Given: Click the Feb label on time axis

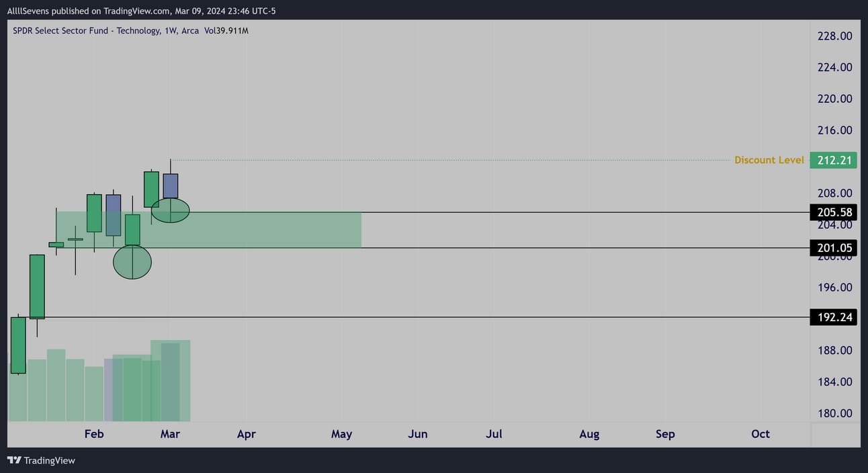Looking at the screenshot, I should coord(94,434).
